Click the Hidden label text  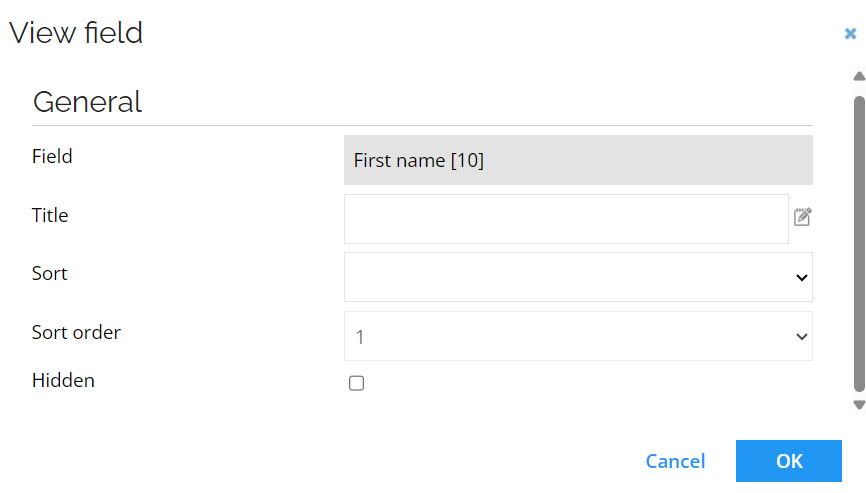[63, 380]
